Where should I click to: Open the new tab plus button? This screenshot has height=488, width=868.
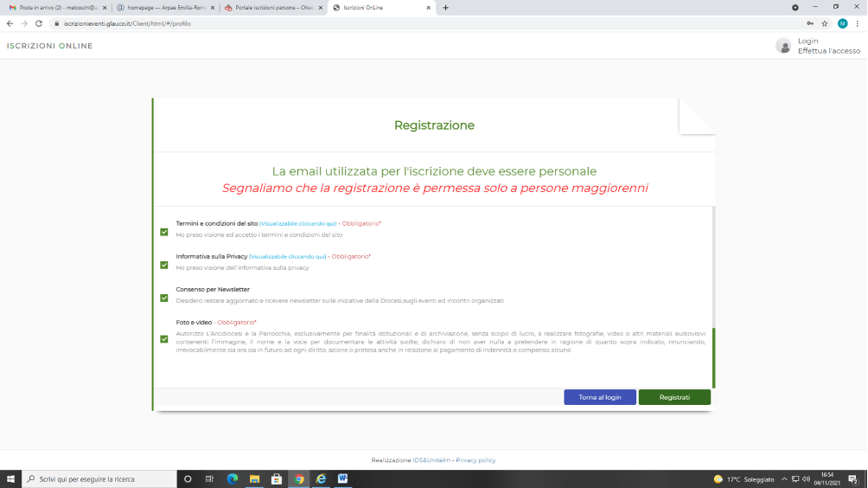pyautogui.click(x=446, y=8)
